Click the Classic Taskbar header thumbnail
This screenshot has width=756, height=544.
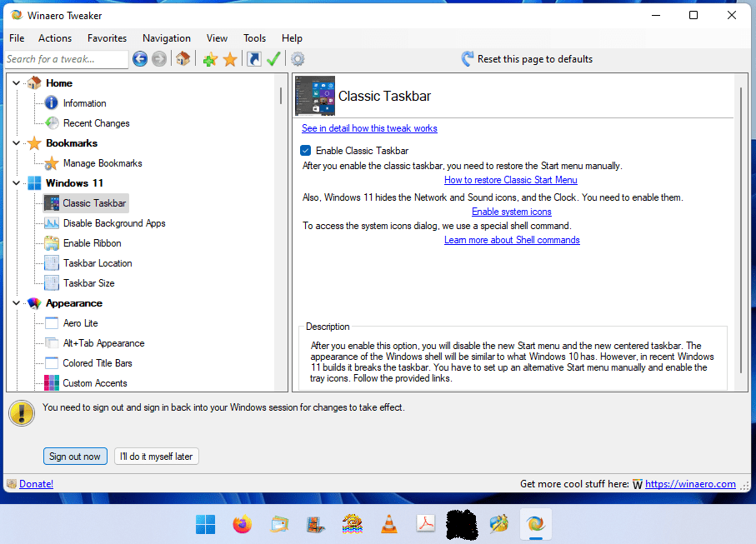315,96
